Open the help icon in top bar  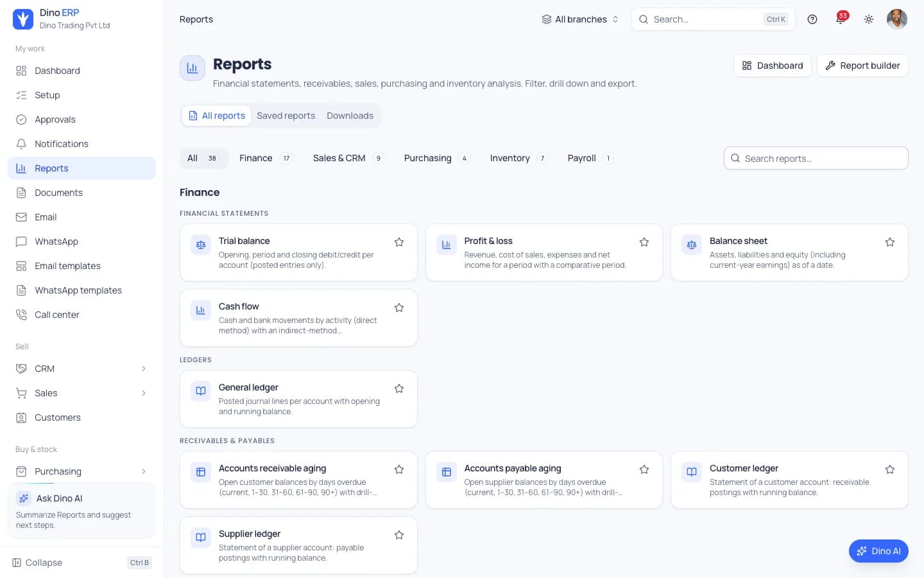(x=812, y=19)
